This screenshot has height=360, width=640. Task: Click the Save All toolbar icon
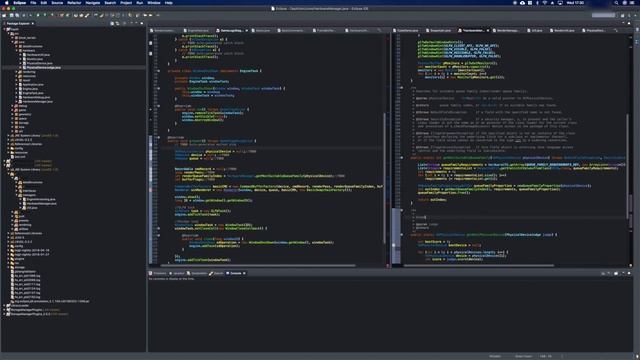pos(17,15)
